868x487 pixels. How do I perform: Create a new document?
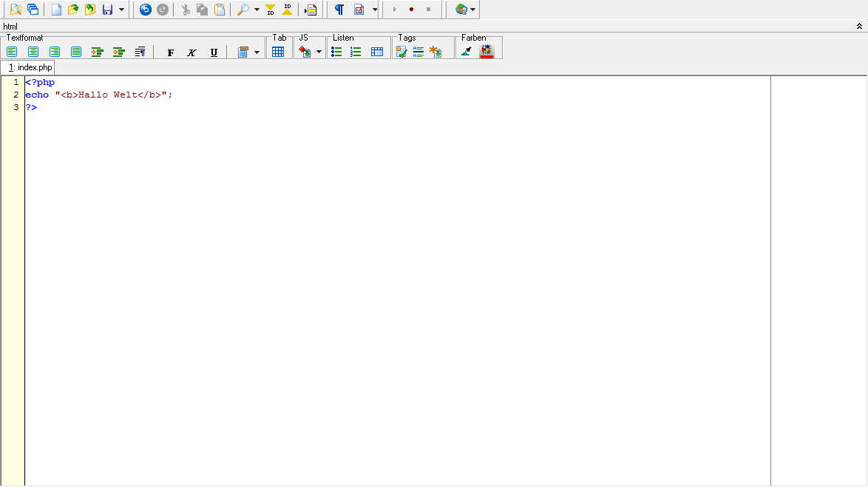(56, 10)
